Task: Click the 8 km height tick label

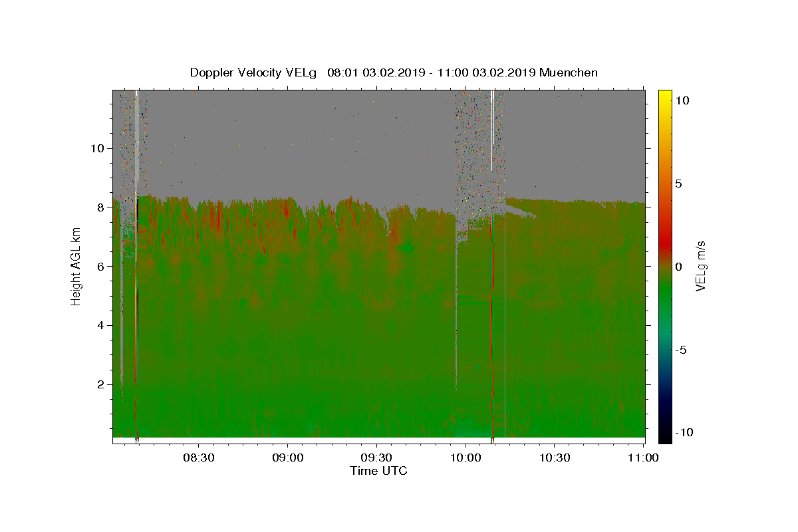Action: point(99,207)
